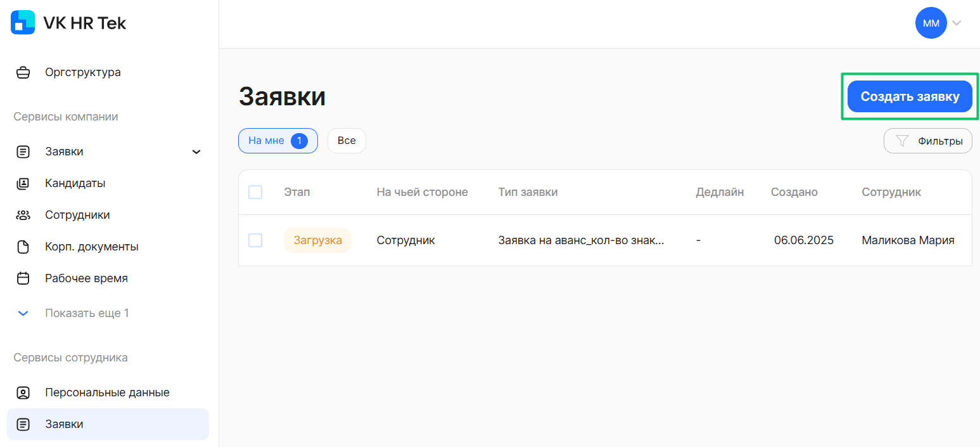980x447 pixels.
Task: Click the Рабочее время calendar icon
Action: [23, 278]
